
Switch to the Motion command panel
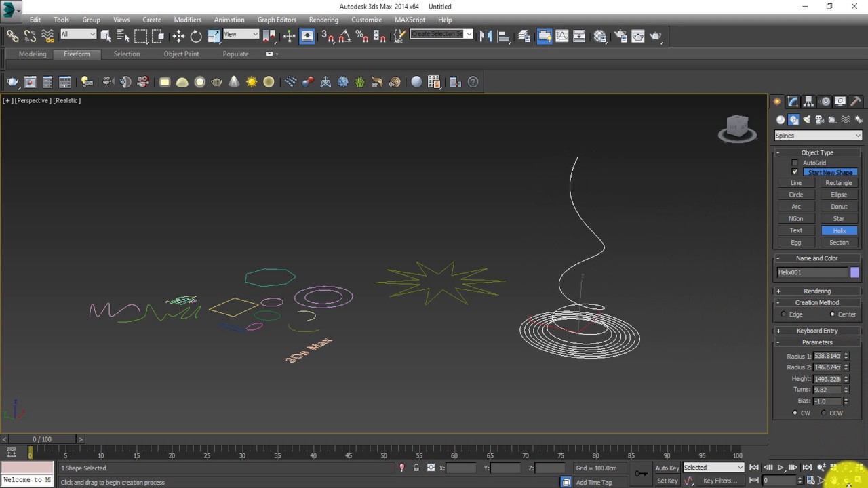click(x=825, y=102)
